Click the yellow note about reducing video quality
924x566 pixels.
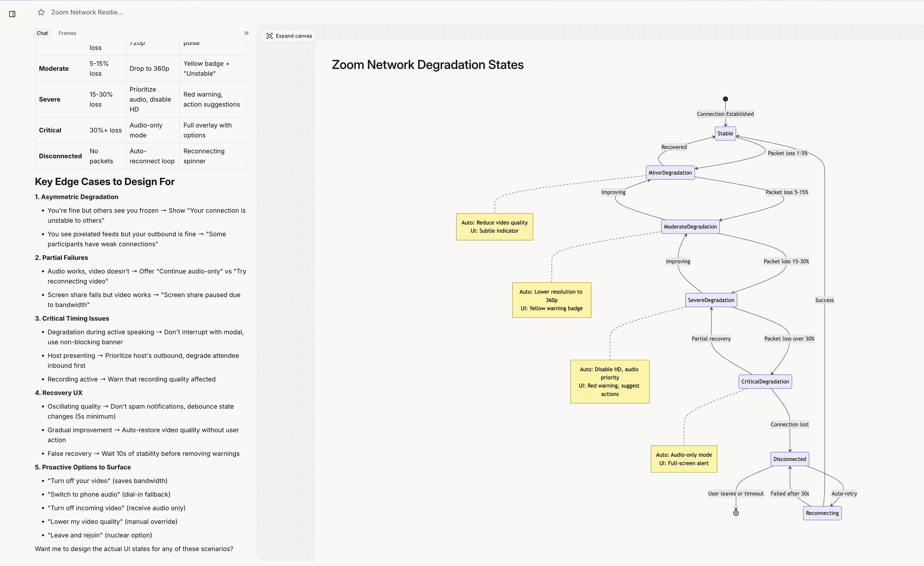point(494,226)
